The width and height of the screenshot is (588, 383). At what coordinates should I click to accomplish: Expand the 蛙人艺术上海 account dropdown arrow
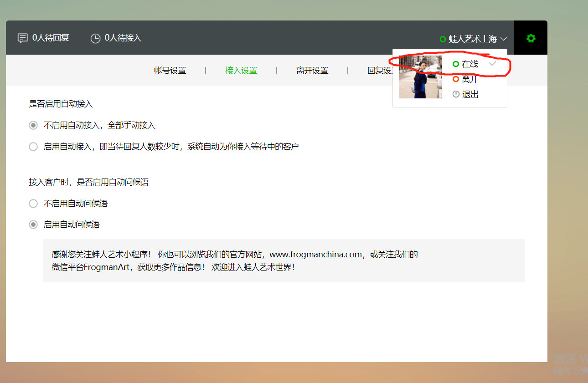503,39
